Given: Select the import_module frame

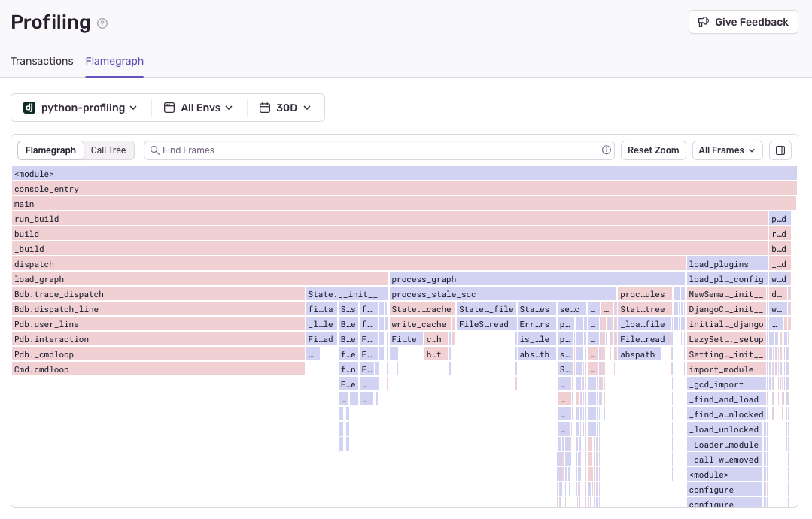Looking at the screenshot, I should pos(726,369).
